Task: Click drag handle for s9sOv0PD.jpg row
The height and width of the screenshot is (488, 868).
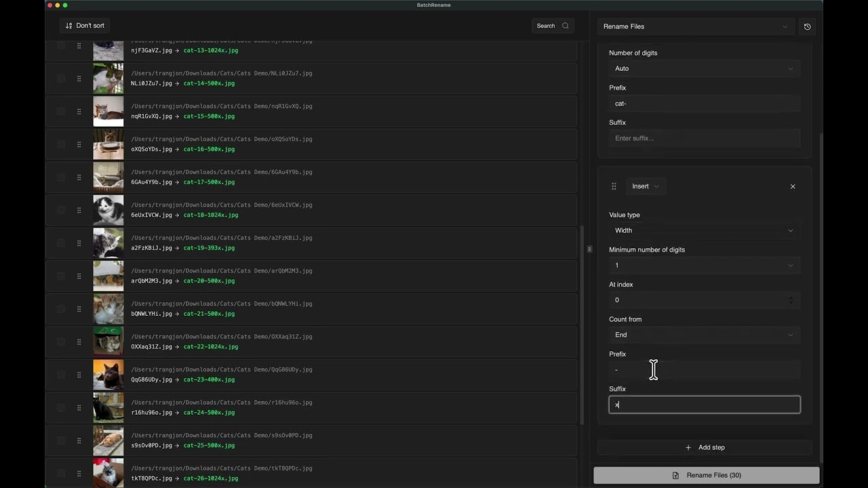Action: click(79, 441)
